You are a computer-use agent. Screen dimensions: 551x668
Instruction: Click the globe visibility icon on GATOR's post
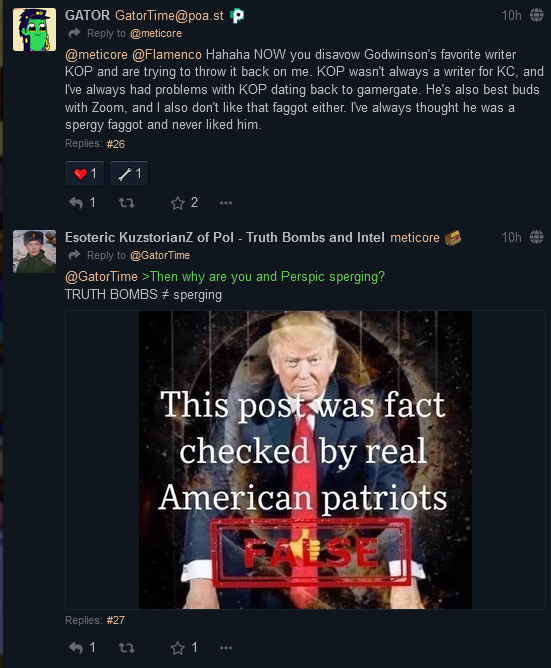pos(537,15)
